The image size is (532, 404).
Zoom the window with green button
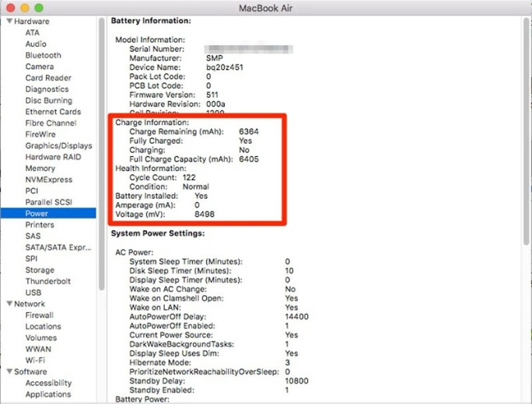(39, 8)
